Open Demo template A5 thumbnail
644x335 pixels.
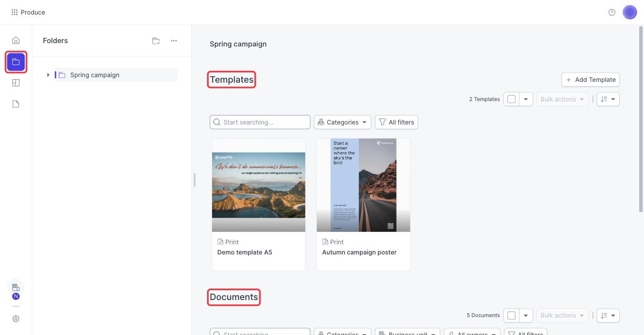coord(259,185)
